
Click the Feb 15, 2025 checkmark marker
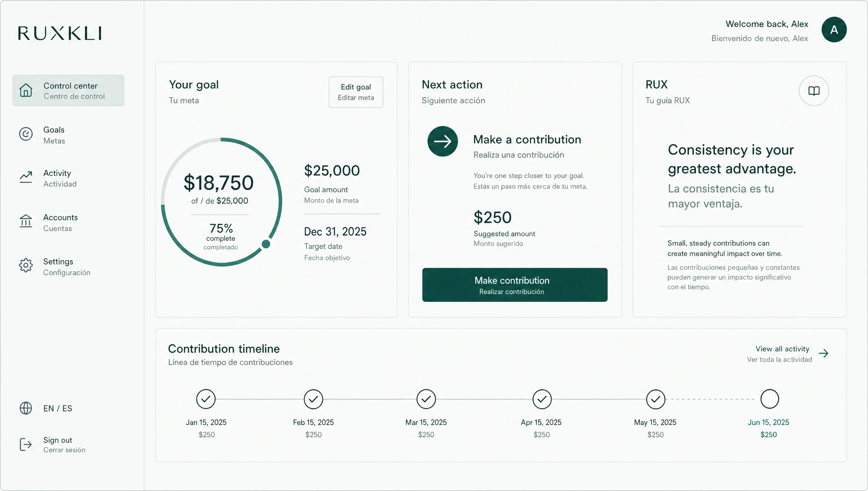click(313, 399)
